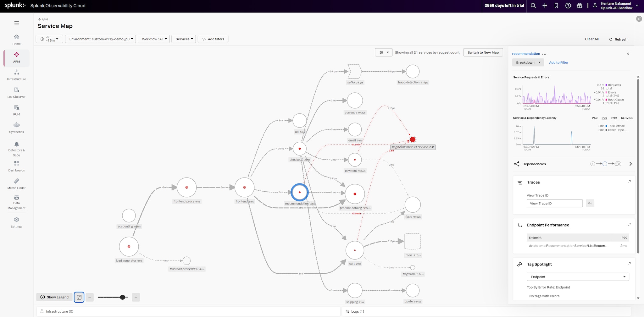
Task: Select the cart service node
Action: click(x=355, y=250)
